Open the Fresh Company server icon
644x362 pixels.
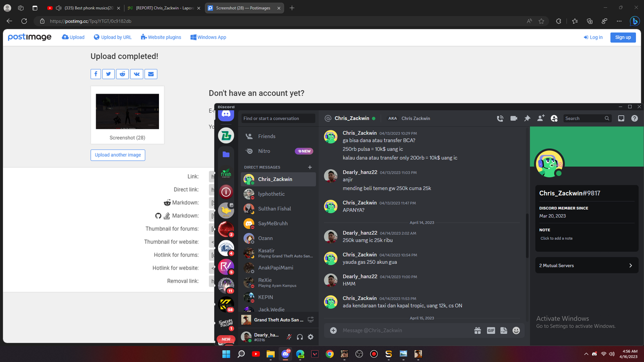pyautogui.click(x=226, y=173)
